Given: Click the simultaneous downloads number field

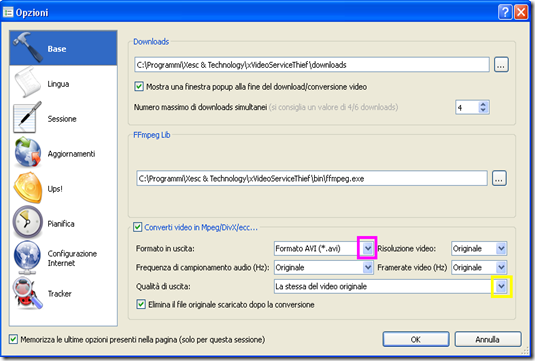Looking at the screenshot, I should pos(467,107).
